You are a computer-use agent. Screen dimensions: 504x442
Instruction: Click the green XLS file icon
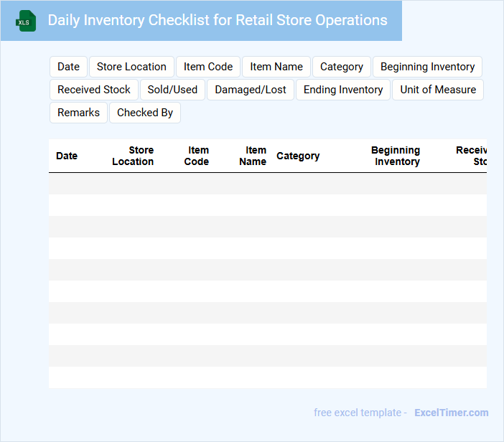pyautogui.click(x=26, y=21)
